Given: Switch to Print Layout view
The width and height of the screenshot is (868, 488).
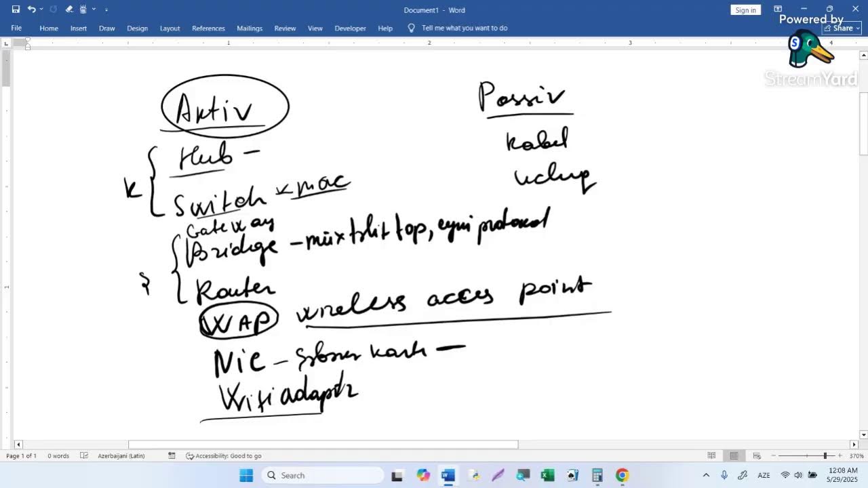Looking at the screenshot, I should pyautogui.click(x=734, y=456).
